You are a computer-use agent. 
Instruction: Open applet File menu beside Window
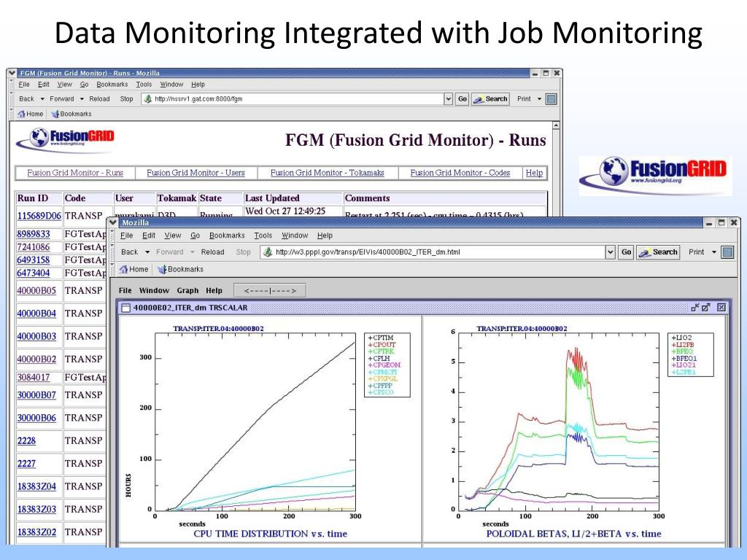tap(125, 290)
